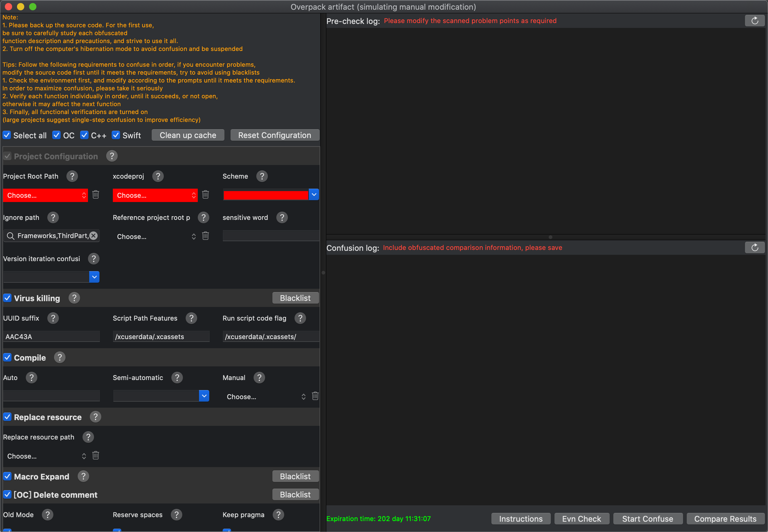Image resolution: width=768 pixels, height=532 pixels.
Task: Refresh the Pre-check log
Action: coord(754,21)
